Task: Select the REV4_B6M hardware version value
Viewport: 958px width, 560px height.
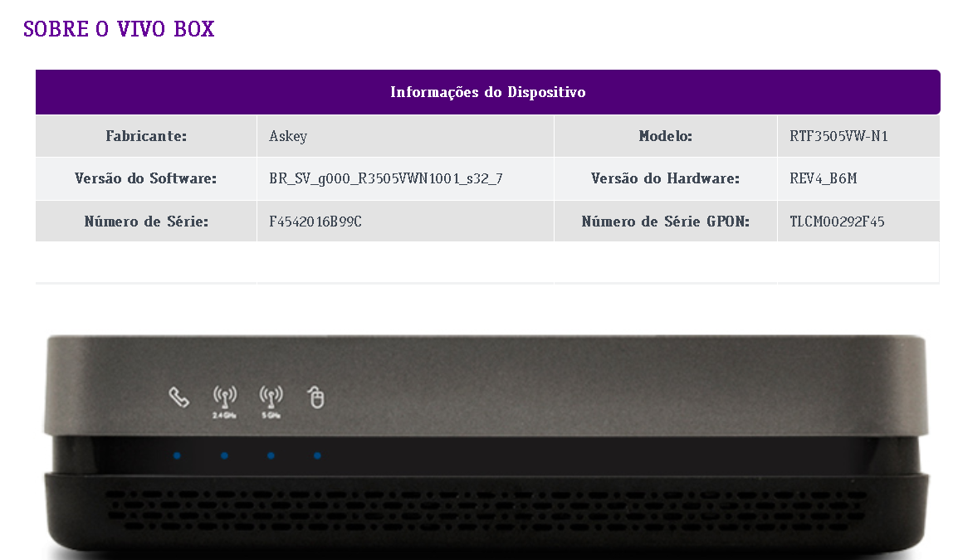Action: pyautogui.click(x=823, y=178)
